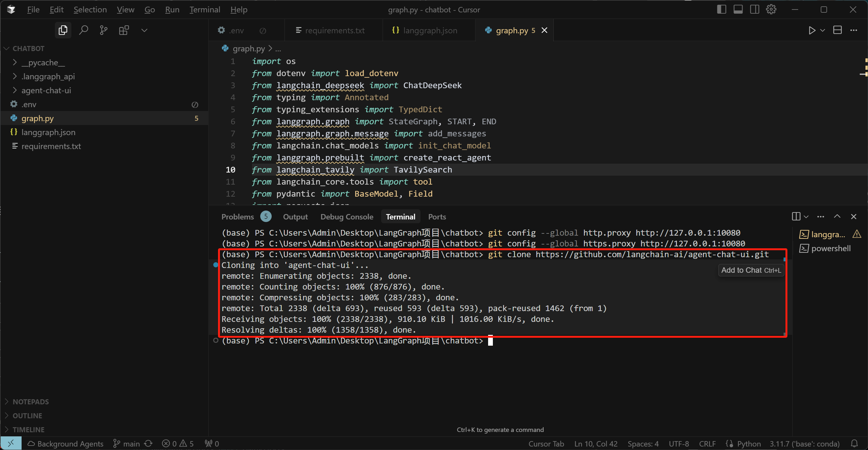Image resolution: width=868 pixels, height=450 pixels.
Task: Open the Search view icon
Action: click(83, 30)
